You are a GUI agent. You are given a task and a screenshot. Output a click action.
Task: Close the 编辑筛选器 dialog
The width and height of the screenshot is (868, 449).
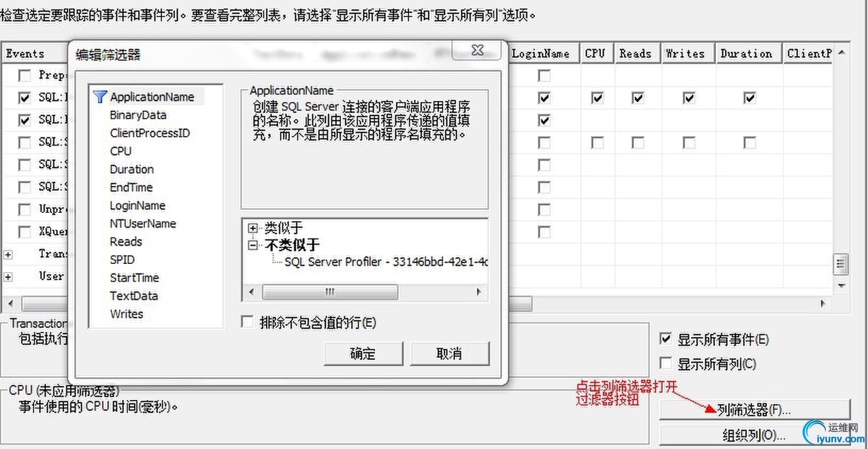[477, 51]
